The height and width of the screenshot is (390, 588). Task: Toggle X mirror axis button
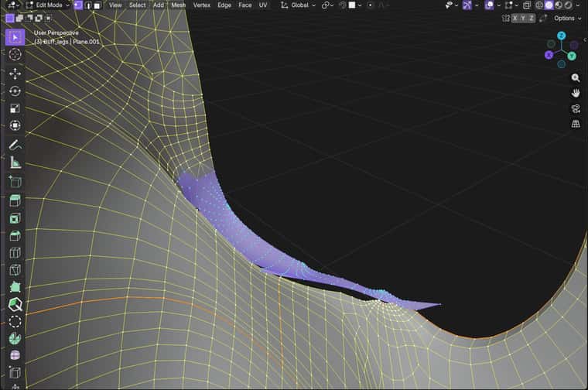pyautogui.click(x=514, y=18)
